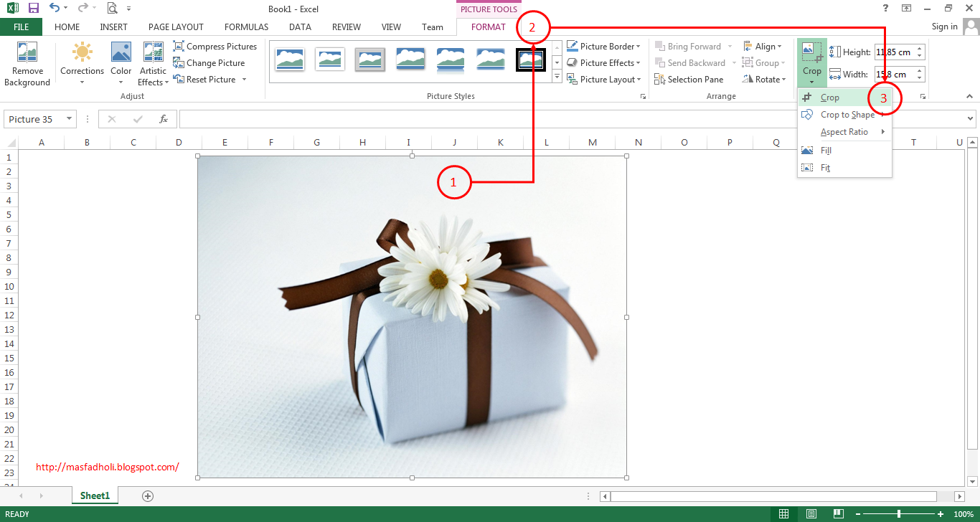The image size is (980, 522).
Task: Switch to the HOME tab
Action: pos(67,27)
